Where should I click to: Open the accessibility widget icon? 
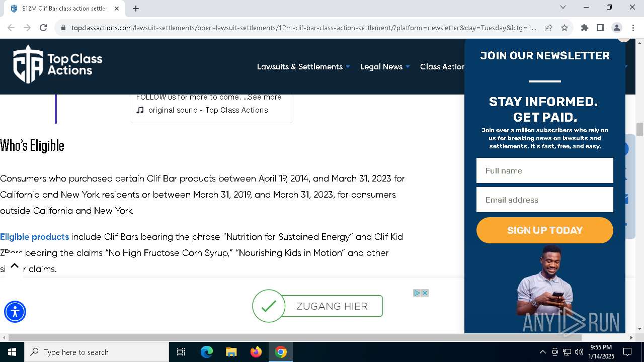(15, 312)
